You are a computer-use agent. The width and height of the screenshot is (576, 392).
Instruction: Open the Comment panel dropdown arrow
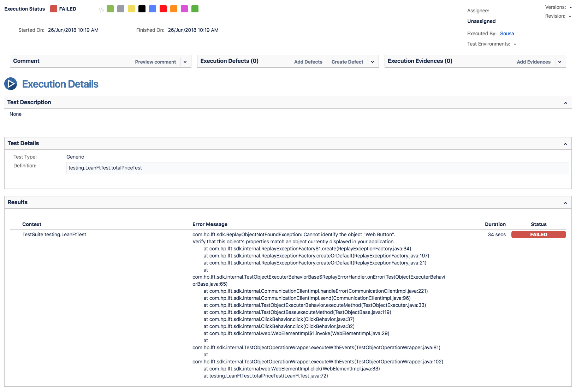185,62
